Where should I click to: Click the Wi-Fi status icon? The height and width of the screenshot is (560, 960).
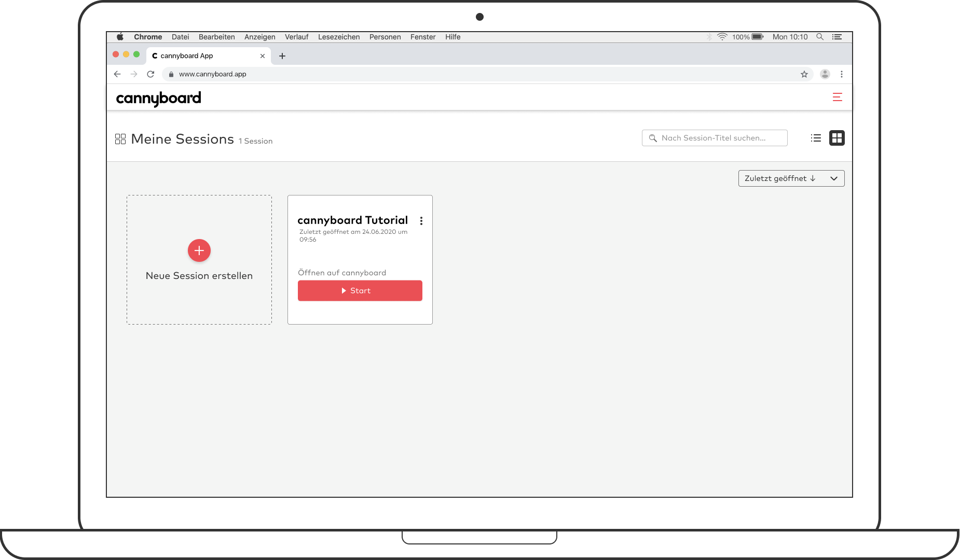(722, 37)
